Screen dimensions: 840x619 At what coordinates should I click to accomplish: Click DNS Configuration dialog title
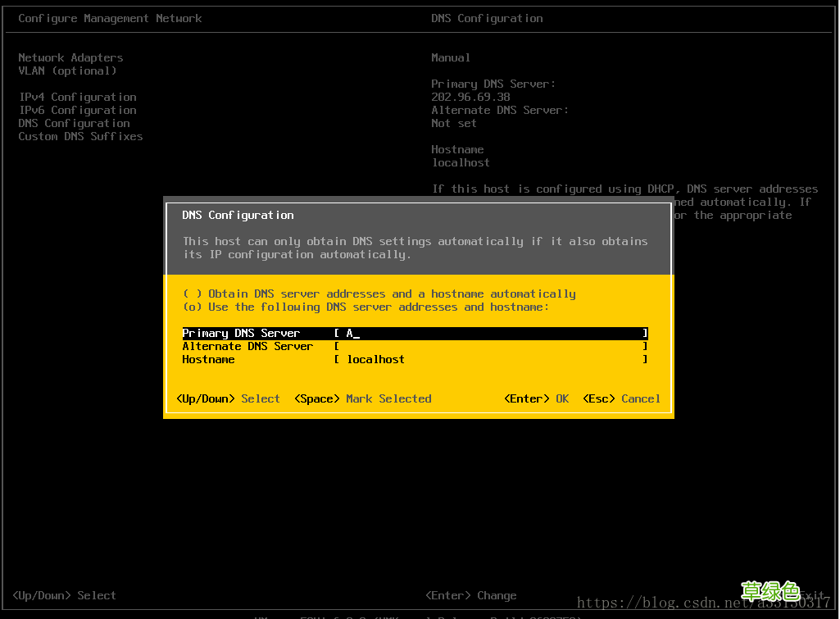(238, 215)
